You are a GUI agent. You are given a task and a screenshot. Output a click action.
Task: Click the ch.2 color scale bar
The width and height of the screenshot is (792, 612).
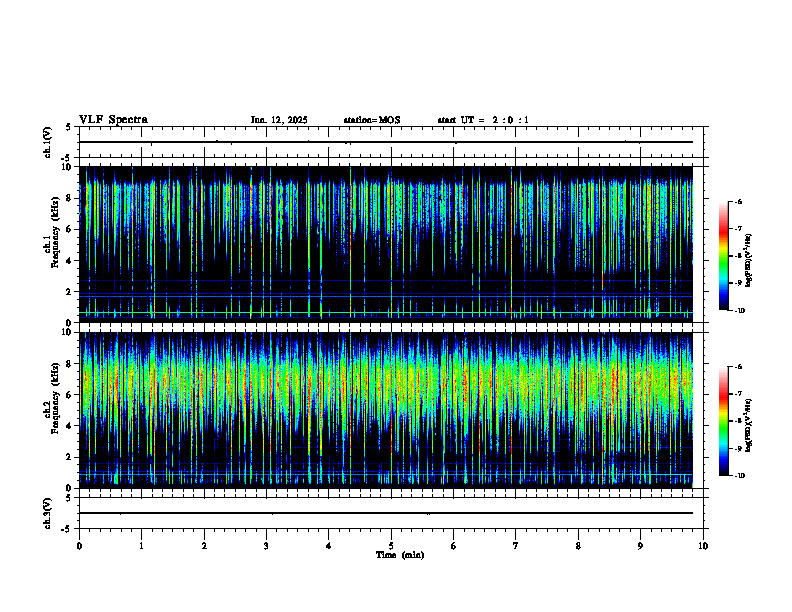(724, 421)
